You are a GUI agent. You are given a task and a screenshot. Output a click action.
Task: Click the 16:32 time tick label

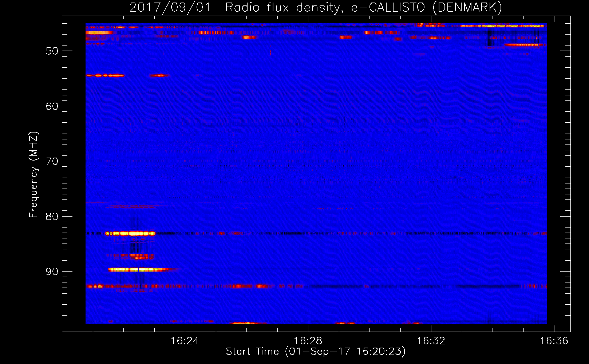(431, 341)
